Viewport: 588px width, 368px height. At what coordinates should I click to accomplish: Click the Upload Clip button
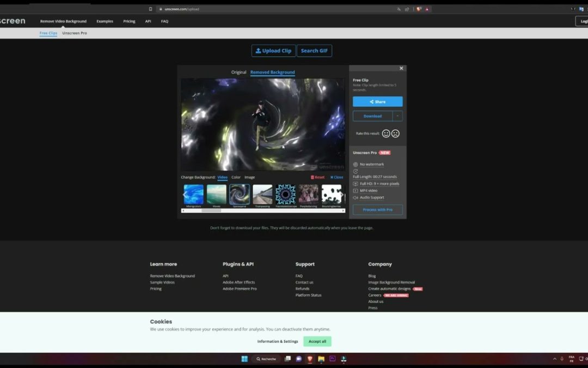[273, 51]
